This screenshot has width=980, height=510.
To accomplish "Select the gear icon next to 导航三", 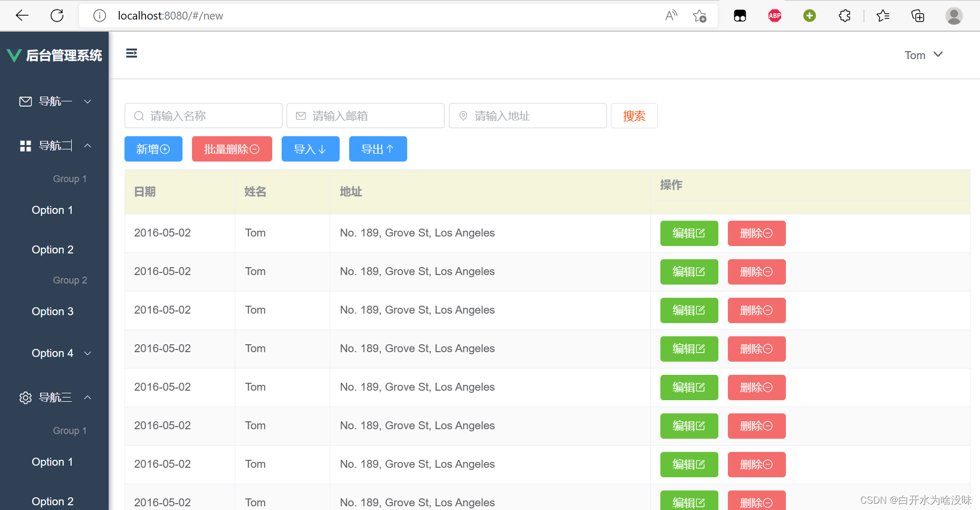I will (x=25, y=398).
